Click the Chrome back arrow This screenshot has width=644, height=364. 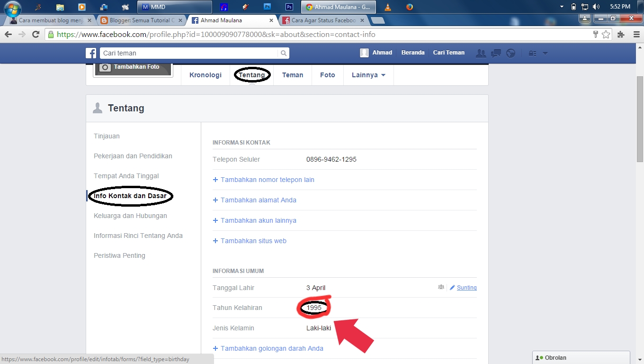coord(8,35)
